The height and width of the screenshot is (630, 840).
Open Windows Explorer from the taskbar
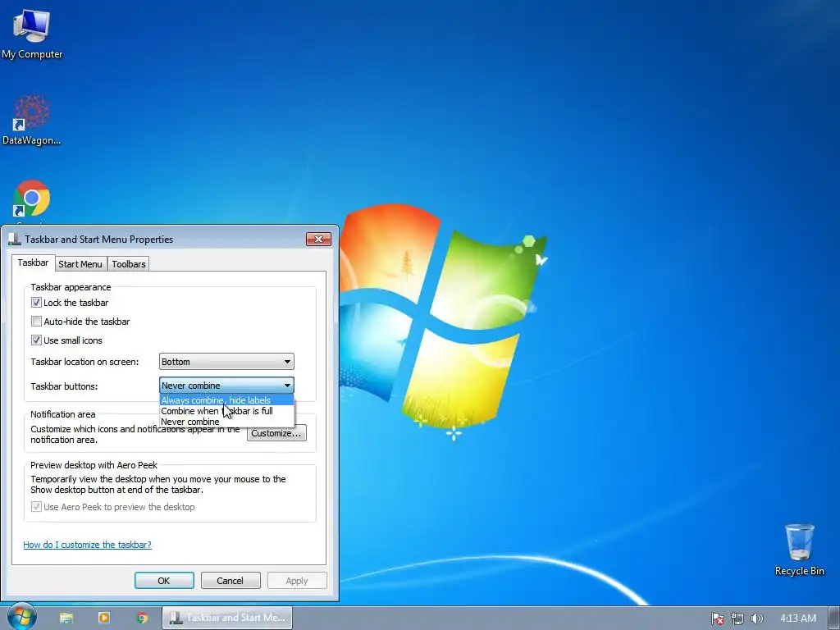(x=66, y=618)
